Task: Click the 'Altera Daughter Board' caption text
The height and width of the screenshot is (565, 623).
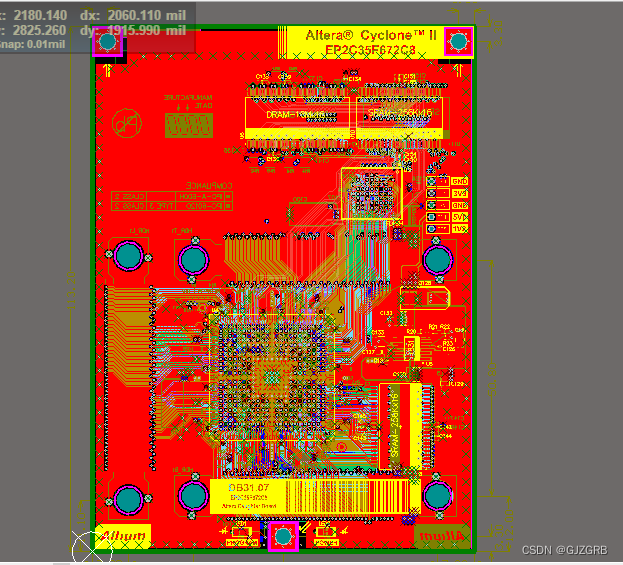Action: point(249,506)
